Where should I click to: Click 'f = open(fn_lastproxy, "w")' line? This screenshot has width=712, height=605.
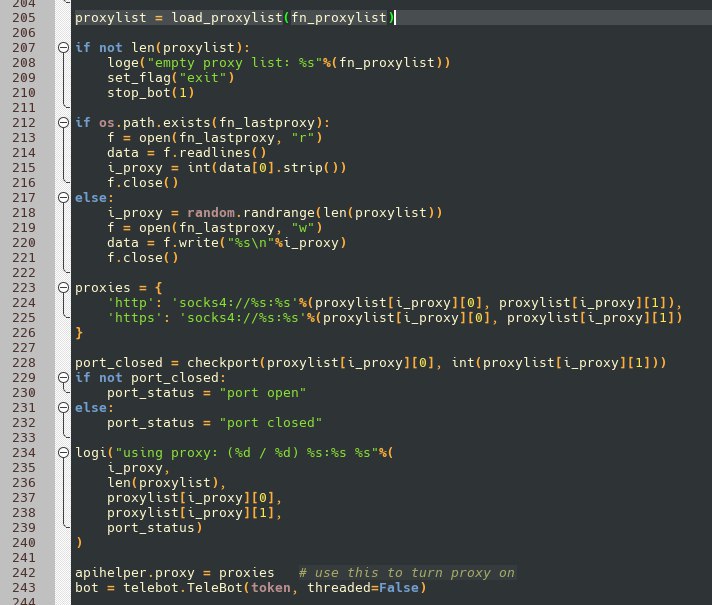[x=215, y=228]
